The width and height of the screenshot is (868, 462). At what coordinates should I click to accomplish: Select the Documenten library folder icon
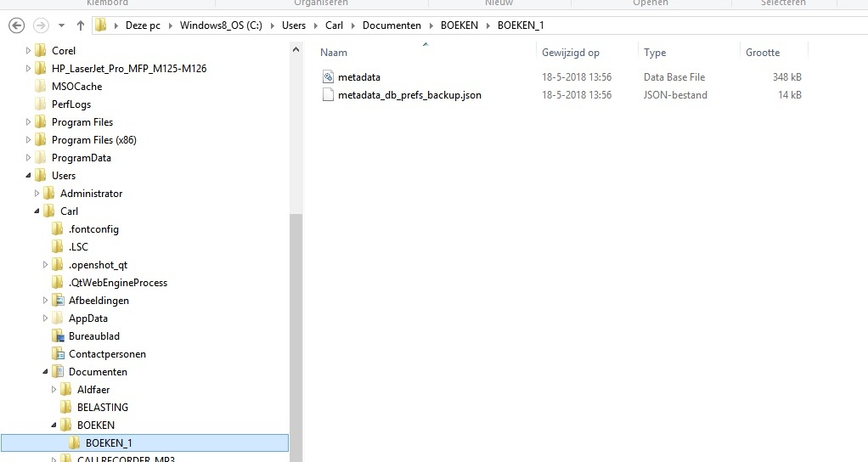coord(58,372)
